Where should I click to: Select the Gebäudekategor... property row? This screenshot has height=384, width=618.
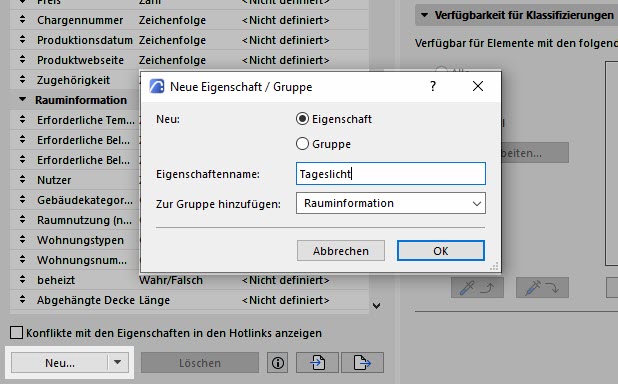[75, 200]
